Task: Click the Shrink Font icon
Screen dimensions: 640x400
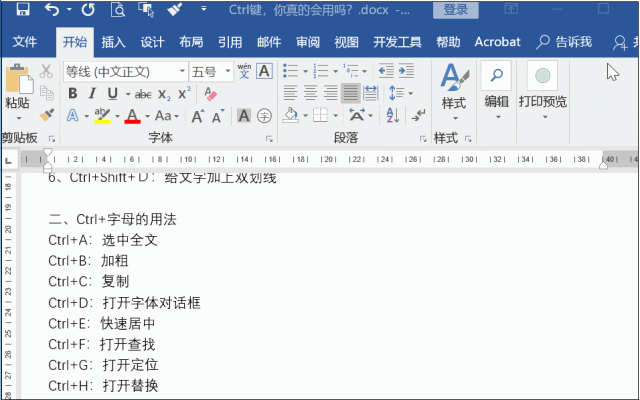Action: [x=218, y=116]
